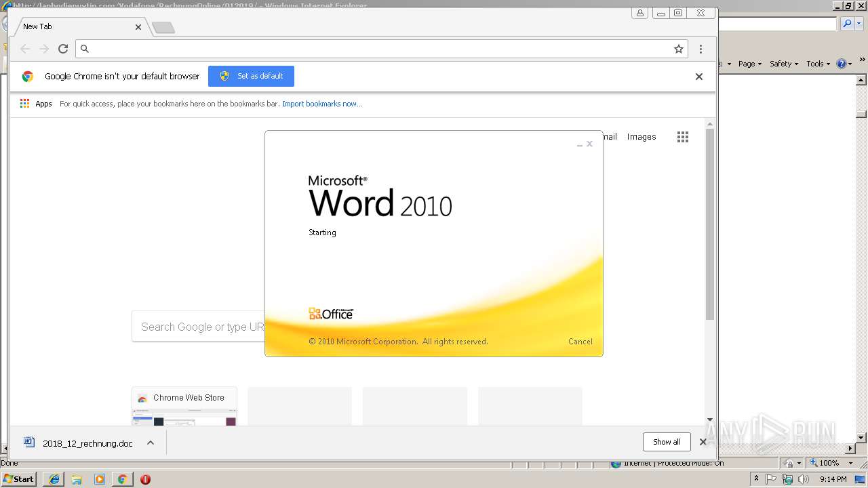Open the Chrome Web Store thumbnail
The height and width of the screenshot is (488, 868).
pyautogui.click(x=184, y=407)
